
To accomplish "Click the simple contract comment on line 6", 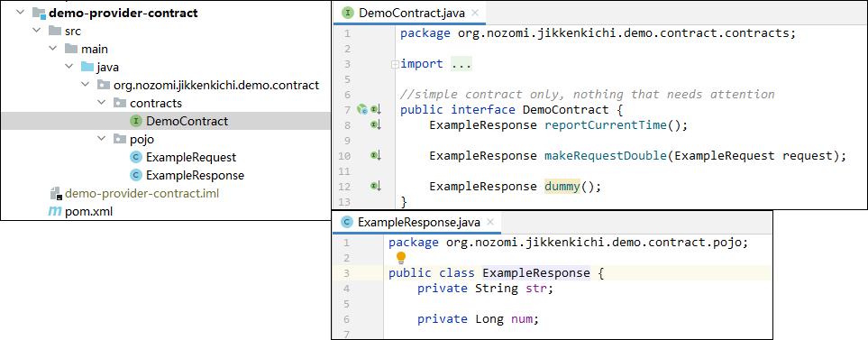I will coord(588,95).
